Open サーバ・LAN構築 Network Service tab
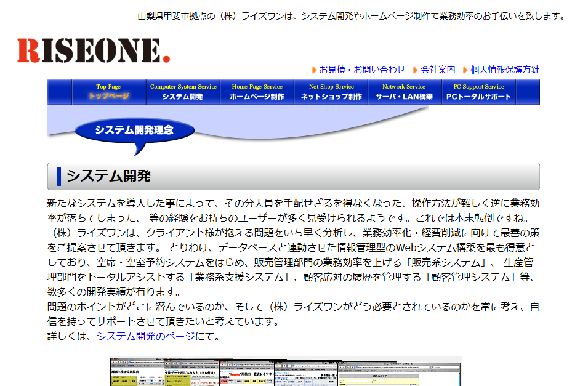The height and width of the screenshot is (386, 588). (404, 92)
